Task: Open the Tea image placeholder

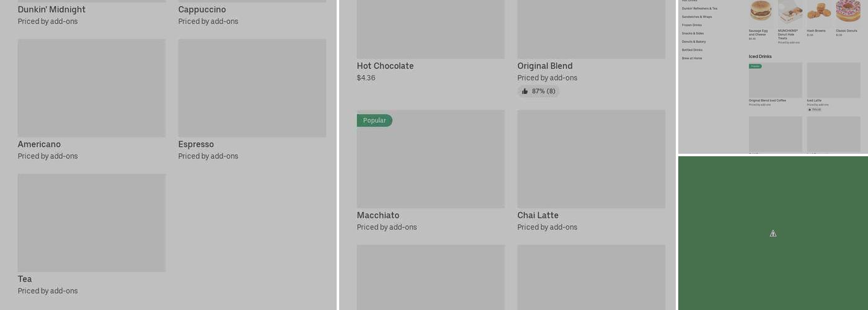Action: (92, 223)
